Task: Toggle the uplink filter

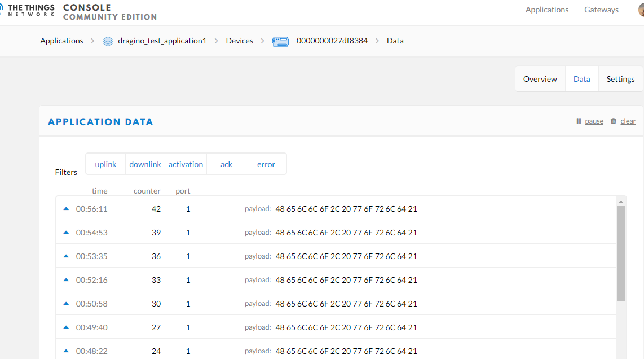Action: (105, 164)
